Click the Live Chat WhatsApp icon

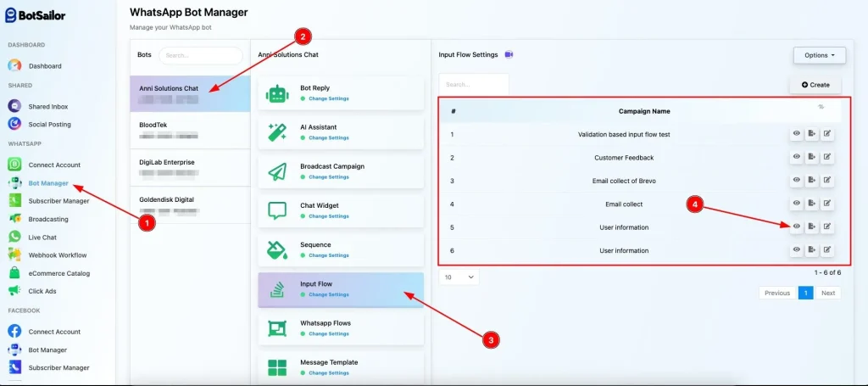[15, 237]
